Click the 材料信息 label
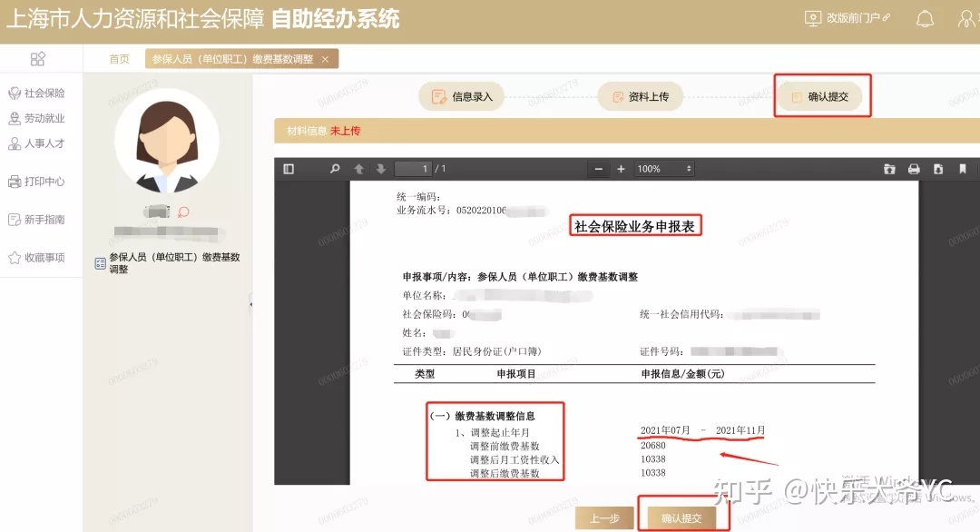The width and height of the screenshot is (980, 532). pyautogui.click(x=307, y=131)
